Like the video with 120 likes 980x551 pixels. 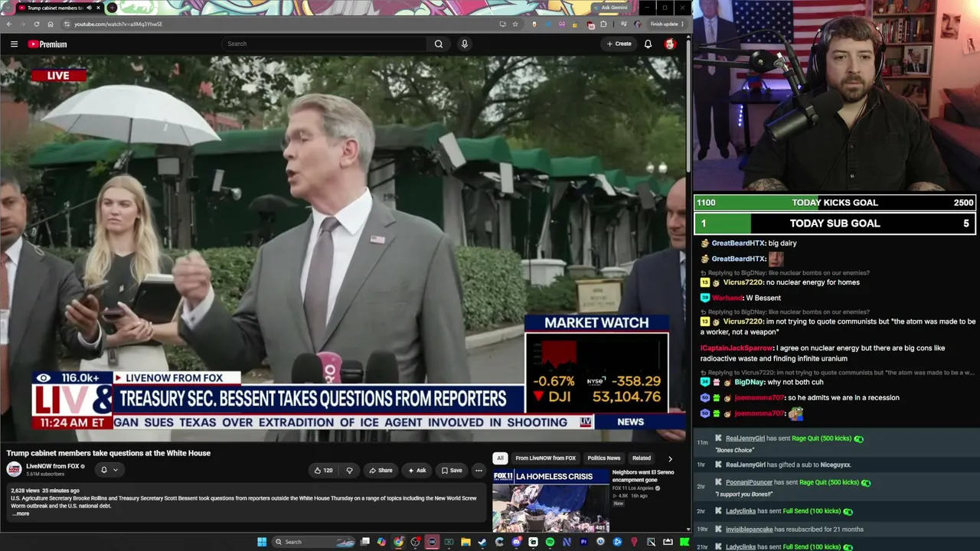pos(323,470)
